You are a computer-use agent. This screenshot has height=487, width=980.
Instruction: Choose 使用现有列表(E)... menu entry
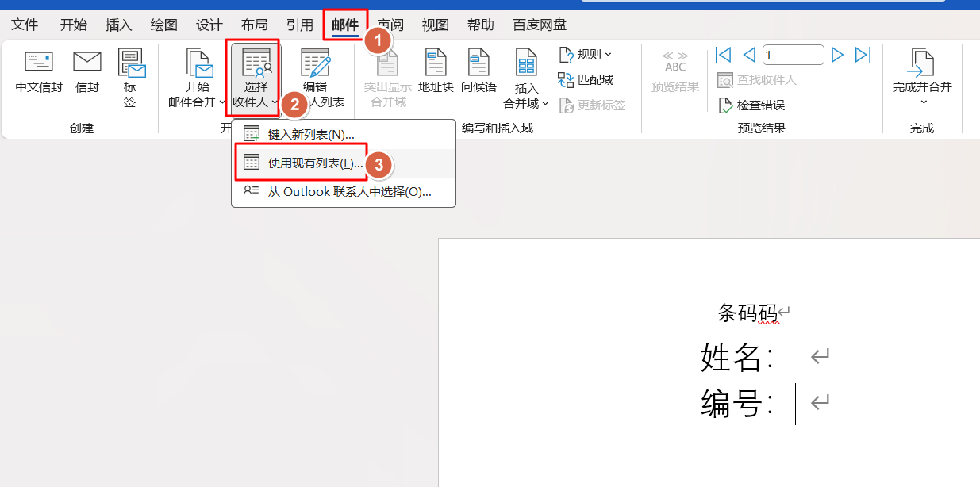point(344,163)
